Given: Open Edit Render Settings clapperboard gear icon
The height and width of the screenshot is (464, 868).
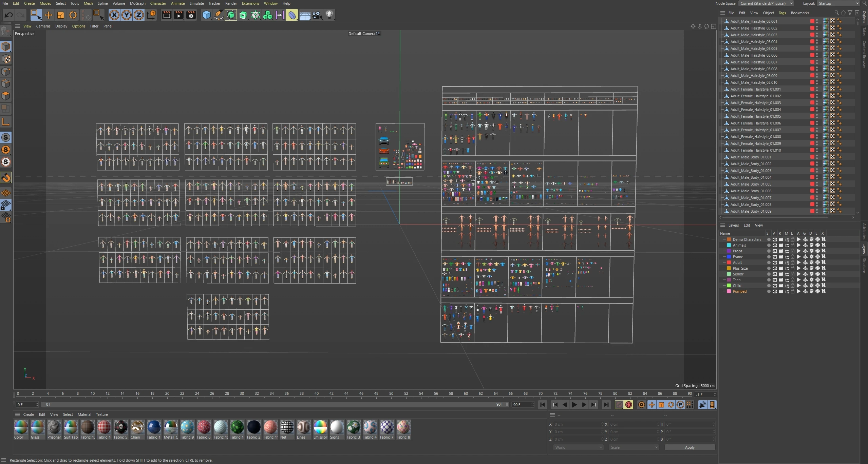Looking at the screenshot, I should (191, 15).
